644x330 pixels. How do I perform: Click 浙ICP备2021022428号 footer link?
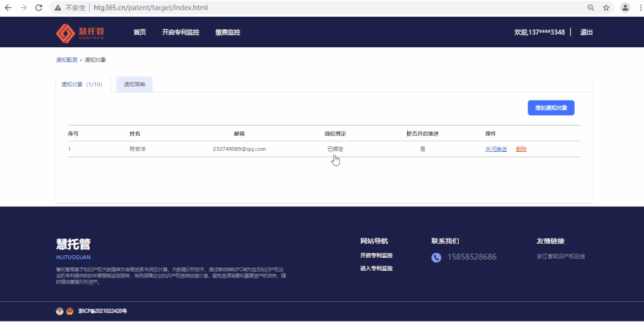pyautogui.click(x=103, y=311)
